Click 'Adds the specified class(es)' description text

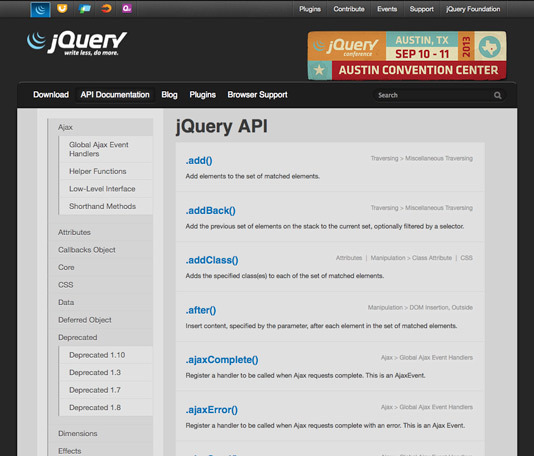point(284,276)
